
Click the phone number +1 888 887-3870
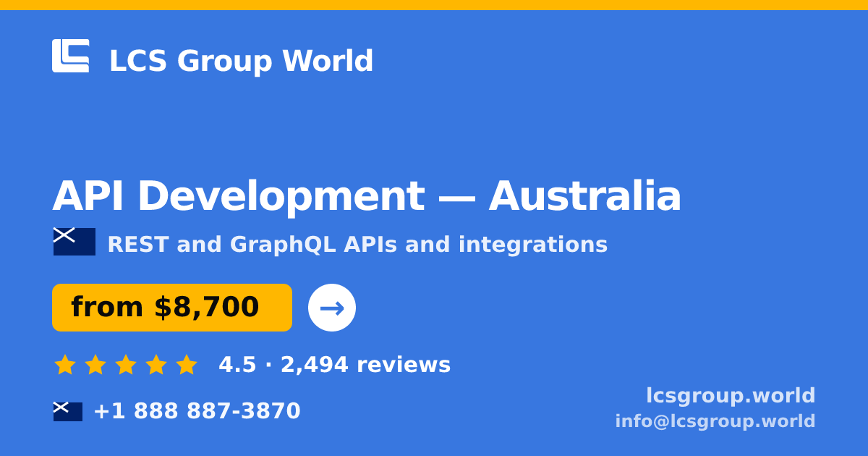tap(197, 411)
